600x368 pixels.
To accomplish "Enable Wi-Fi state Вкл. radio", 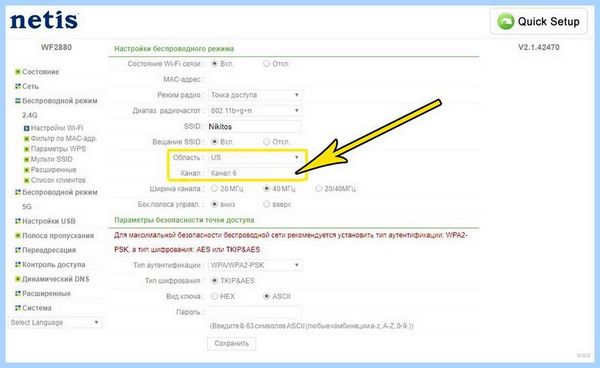I will coord(215,64).
